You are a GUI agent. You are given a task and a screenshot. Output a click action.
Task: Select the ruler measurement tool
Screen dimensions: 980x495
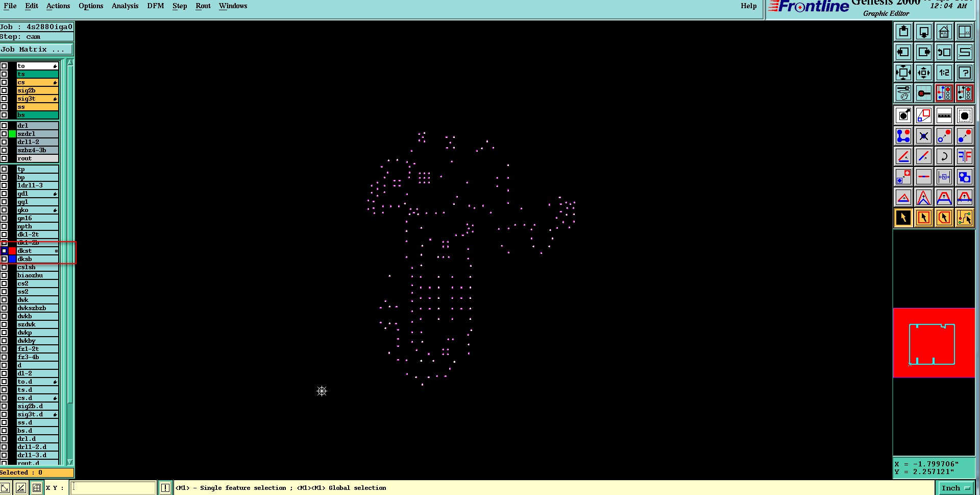pyautogui.click(x=944, y=115)
